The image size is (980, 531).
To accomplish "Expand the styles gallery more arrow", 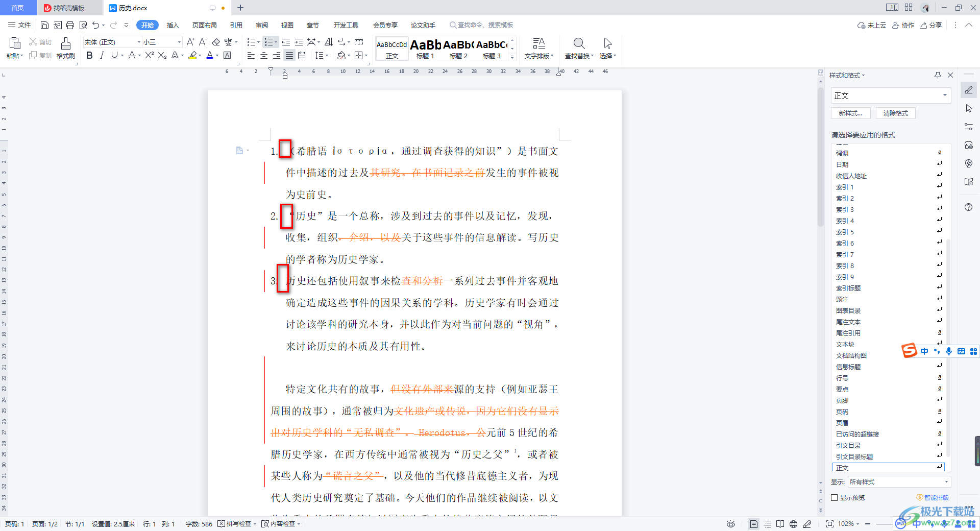I will tap(512, 57).
